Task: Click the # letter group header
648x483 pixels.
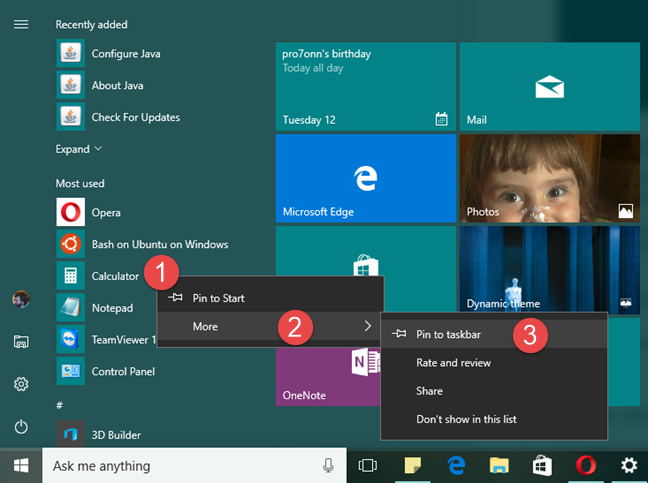Action: [x=60, y=405]
